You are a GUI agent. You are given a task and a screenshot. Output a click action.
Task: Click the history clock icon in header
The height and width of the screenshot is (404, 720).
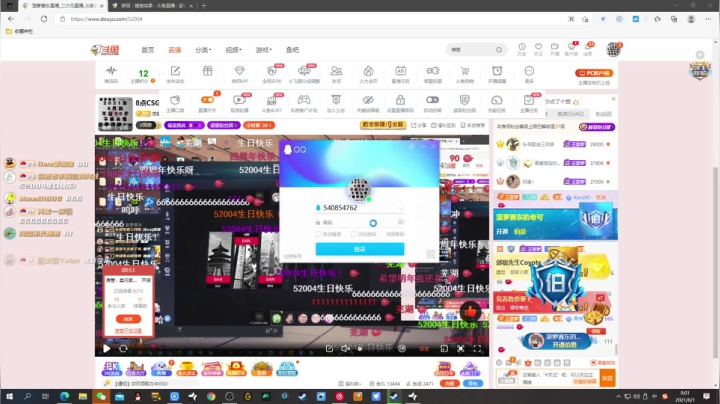point(522,47)
